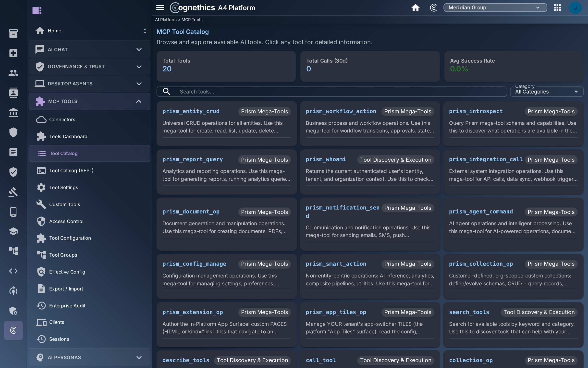Open Tool Catalog (REPL) item
This screenshot has width=588, height=368.
coord(89,171)
